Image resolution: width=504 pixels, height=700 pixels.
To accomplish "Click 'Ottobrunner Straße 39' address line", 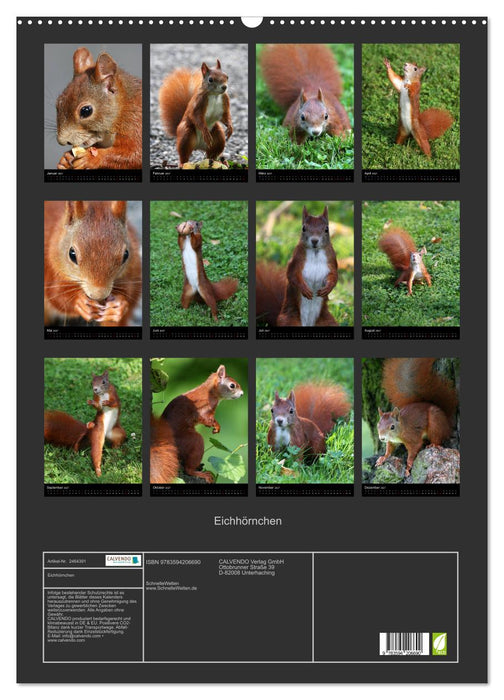I will click(x=246, y=567).
